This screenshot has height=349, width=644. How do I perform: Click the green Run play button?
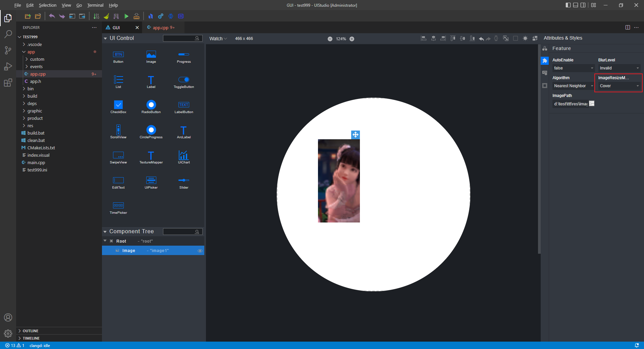pos(126,16)
